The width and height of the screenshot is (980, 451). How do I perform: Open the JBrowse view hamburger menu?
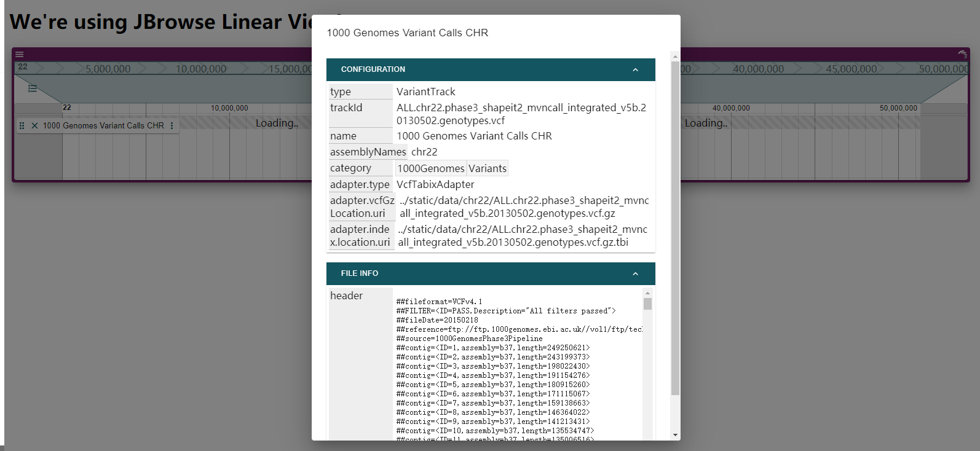(20, 54)
